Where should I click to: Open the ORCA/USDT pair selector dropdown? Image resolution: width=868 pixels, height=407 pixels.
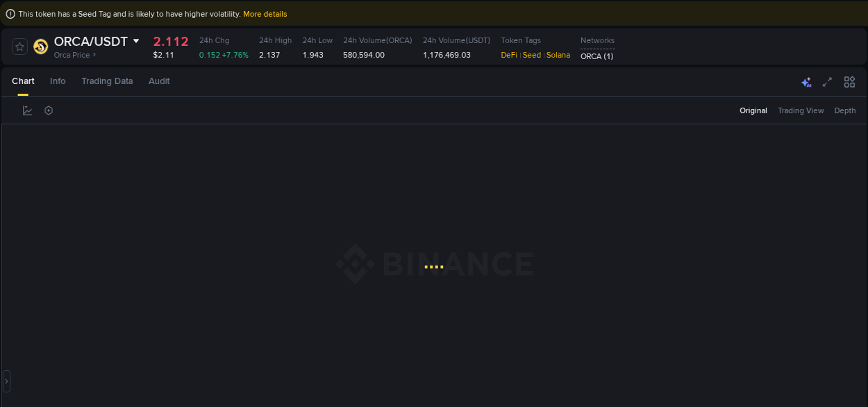[136, 41]
